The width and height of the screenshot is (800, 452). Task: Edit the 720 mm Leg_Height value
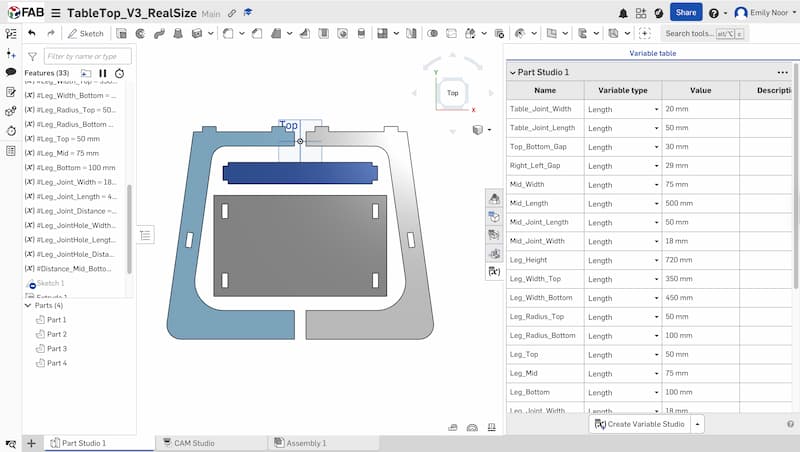[701, 260]
